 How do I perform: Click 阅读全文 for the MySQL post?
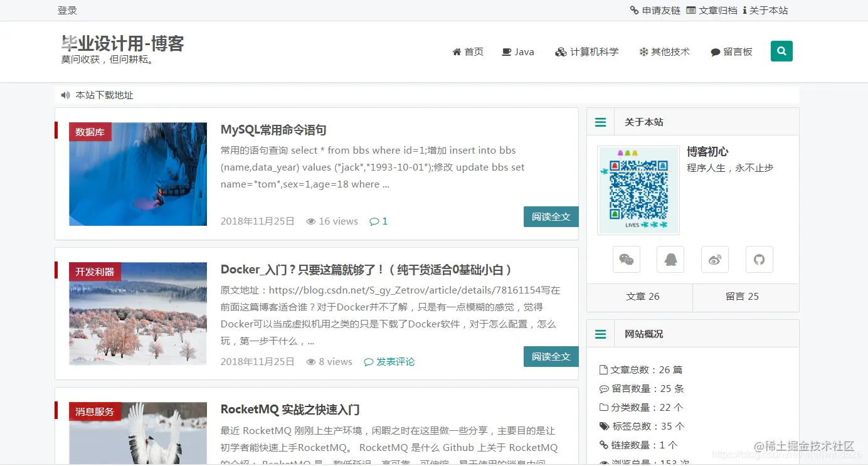(551, 217)
